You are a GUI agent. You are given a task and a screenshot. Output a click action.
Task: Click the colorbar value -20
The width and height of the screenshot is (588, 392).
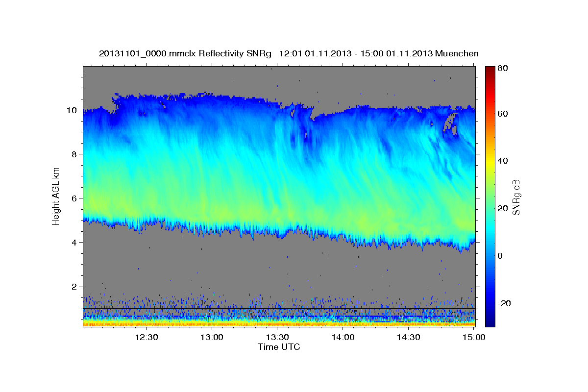[x=504, y=304]
